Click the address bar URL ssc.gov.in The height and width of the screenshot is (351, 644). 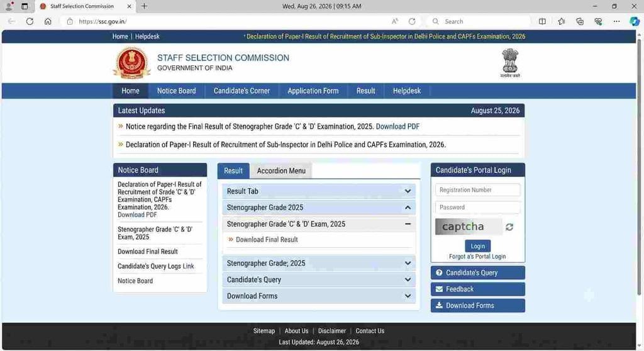(103, 21)
